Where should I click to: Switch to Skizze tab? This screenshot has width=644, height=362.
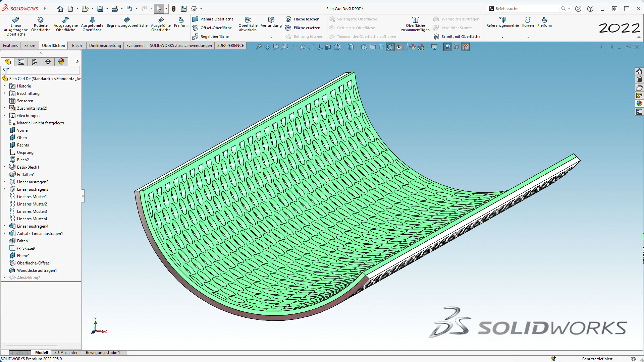(x=30, y=46)
